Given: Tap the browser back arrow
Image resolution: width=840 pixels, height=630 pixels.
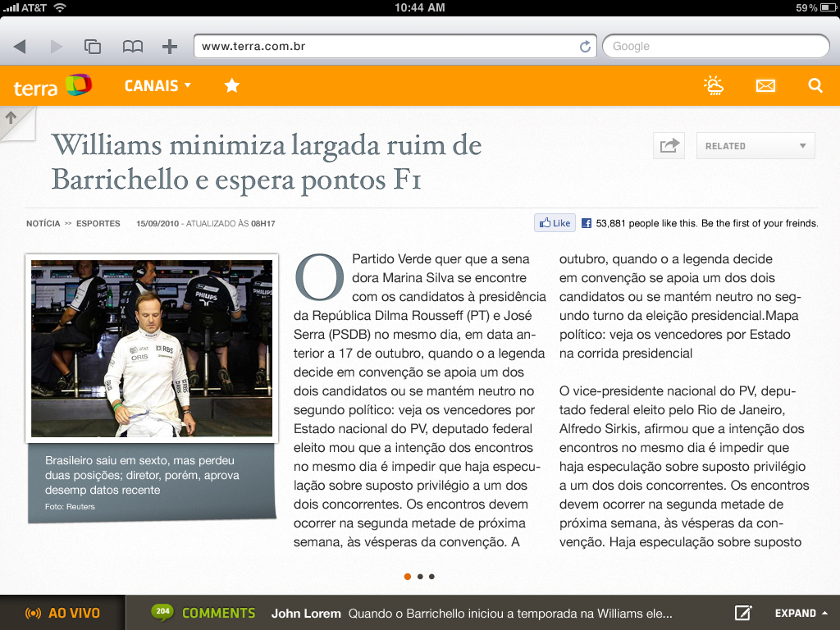Looking at the screenshot, I should pyautogui.click(x=20, y=47).
